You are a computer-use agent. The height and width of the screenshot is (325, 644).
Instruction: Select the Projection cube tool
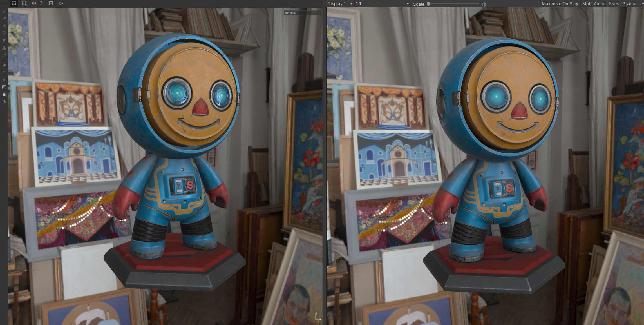[x=4, y=26]
